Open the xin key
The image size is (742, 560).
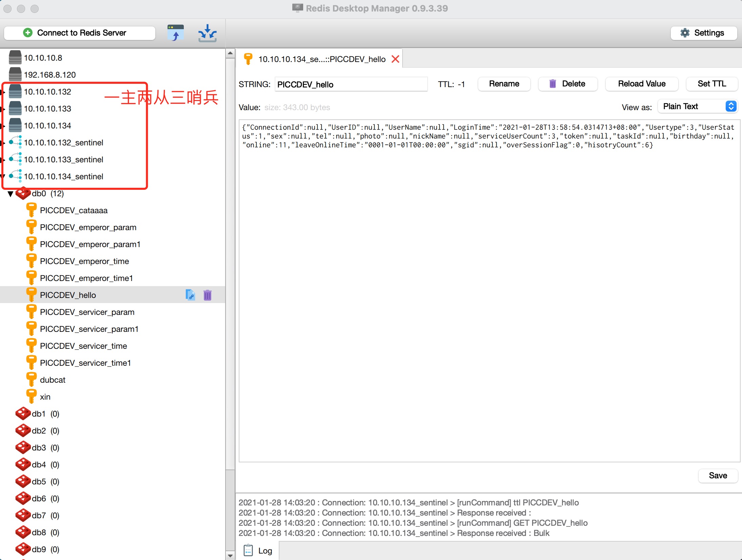45,397
